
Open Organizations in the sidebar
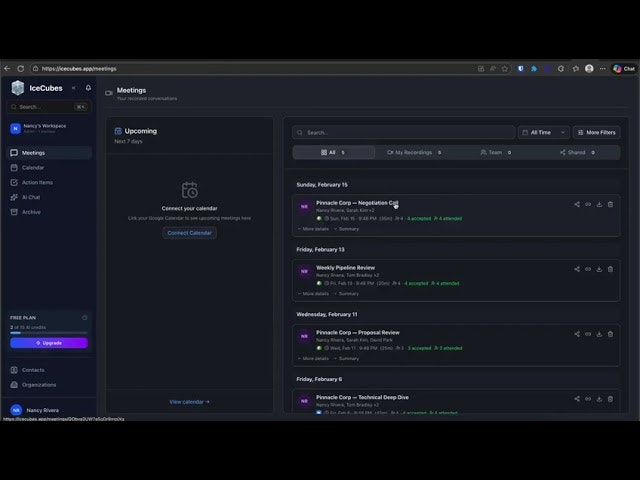[49, 385]
